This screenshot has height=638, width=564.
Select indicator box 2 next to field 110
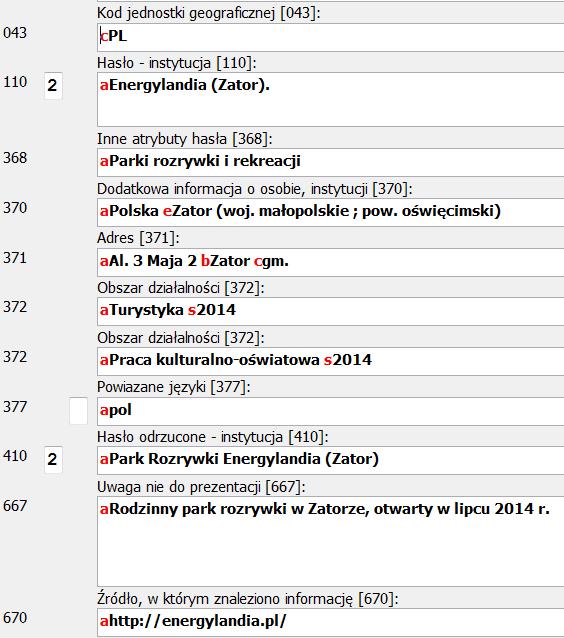tap(53, 85)
